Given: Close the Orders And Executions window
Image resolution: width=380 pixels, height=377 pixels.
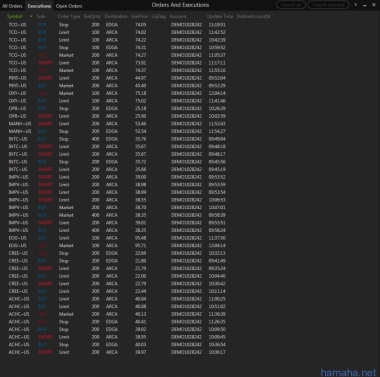Looking at the screenshot, I should pyautogui.click(x=374, y=5).
